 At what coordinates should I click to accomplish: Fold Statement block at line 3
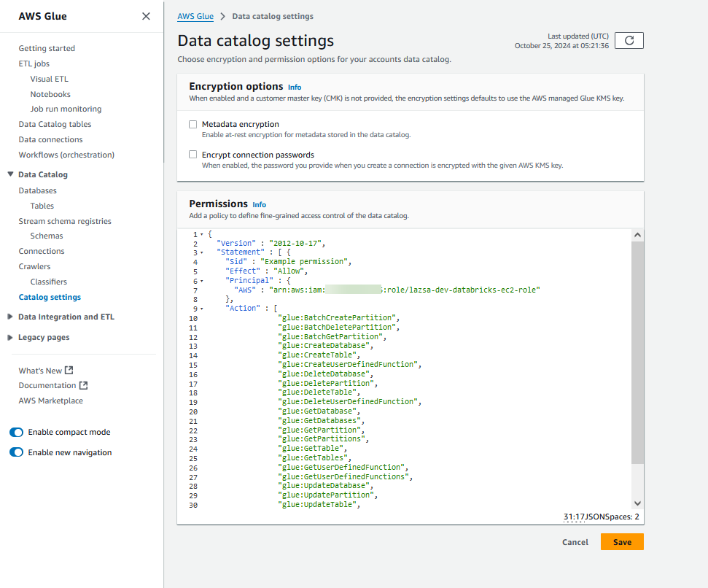point(202,252)
